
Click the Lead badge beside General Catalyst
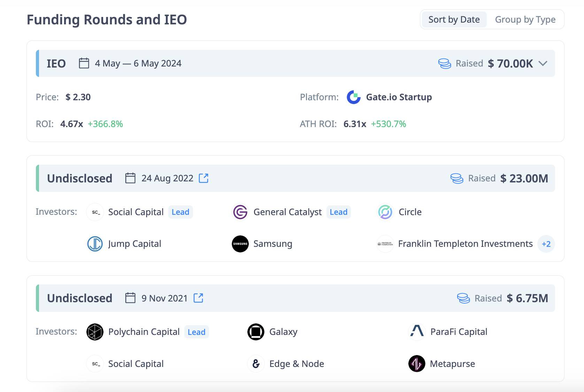pos(338,212)
